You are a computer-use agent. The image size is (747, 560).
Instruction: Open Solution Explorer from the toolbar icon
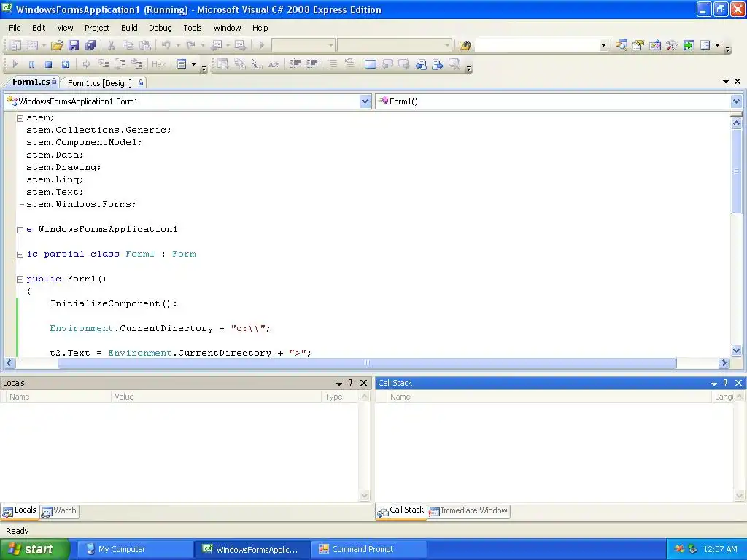pos(622,45)
